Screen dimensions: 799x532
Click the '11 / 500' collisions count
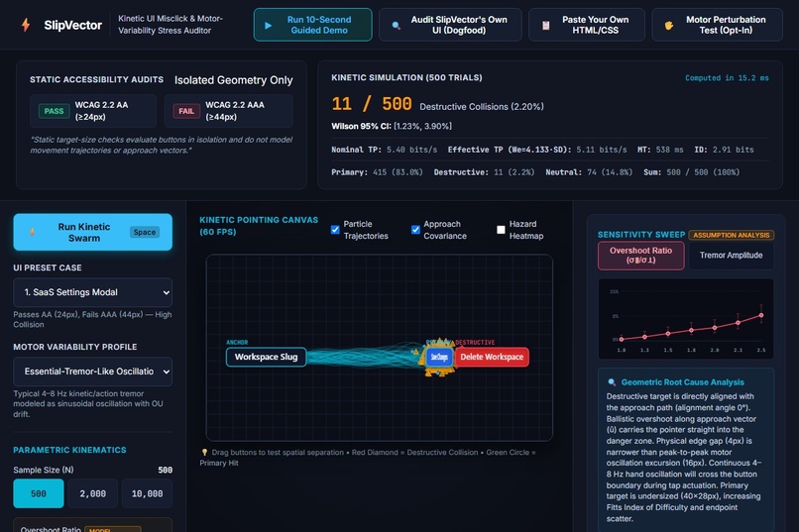tap(372, 104)
